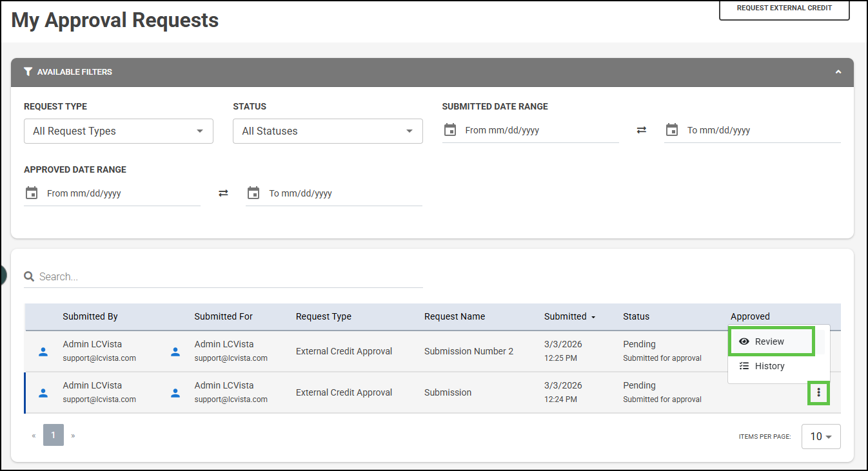
Task: Open the Request Type dropdown
Action: coord(118,131)
